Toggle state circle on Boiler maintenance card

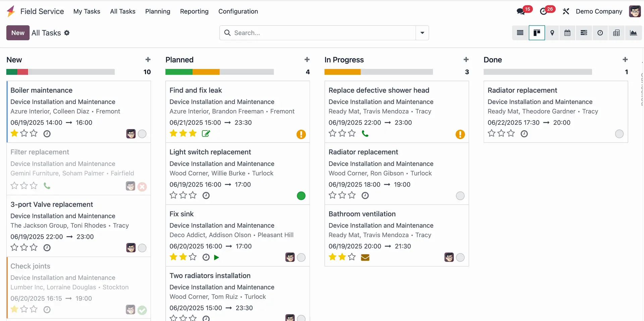click(x=142, y=134)
